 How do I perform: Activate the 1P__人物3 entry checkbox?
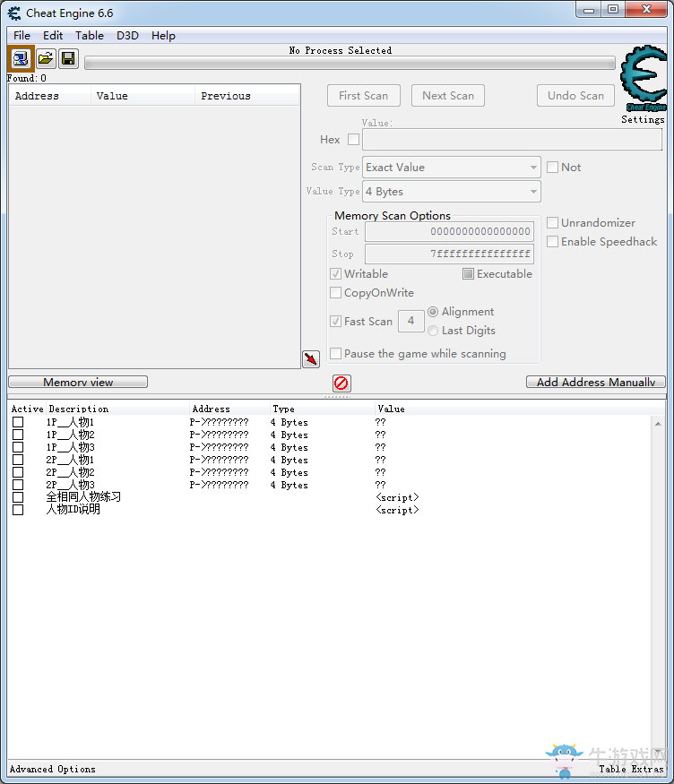pos(18,447)
